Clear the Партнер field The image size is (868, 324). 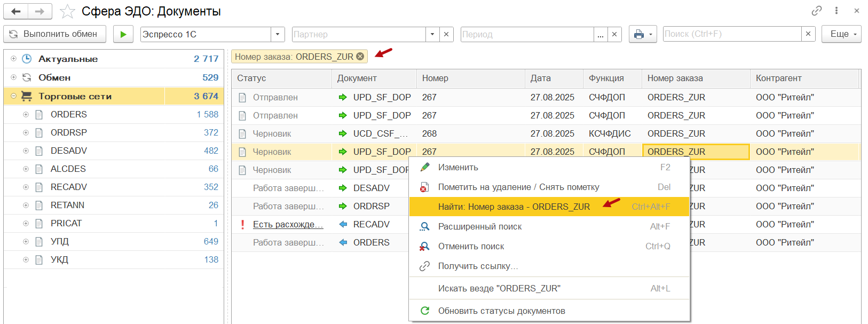(x=447, y=34)
